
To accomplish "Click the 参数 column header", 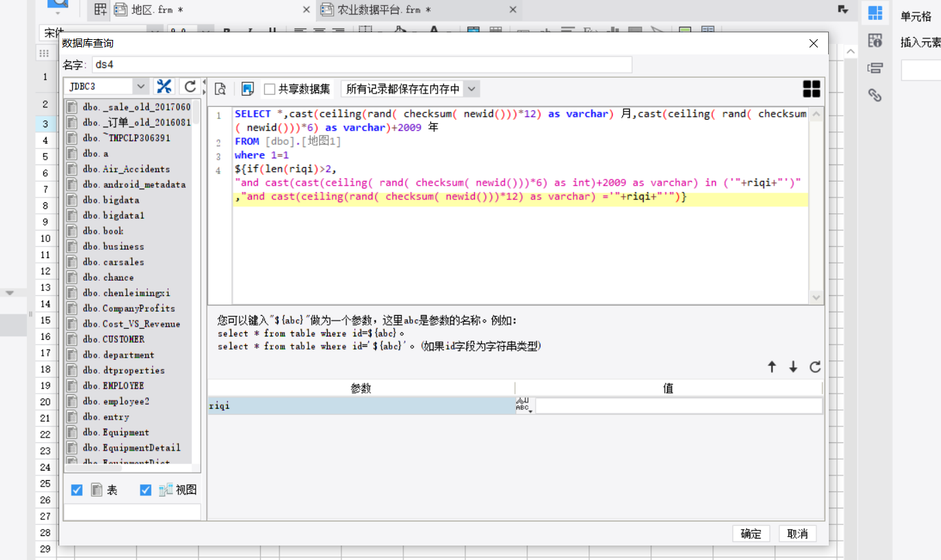I will point(361,388).
